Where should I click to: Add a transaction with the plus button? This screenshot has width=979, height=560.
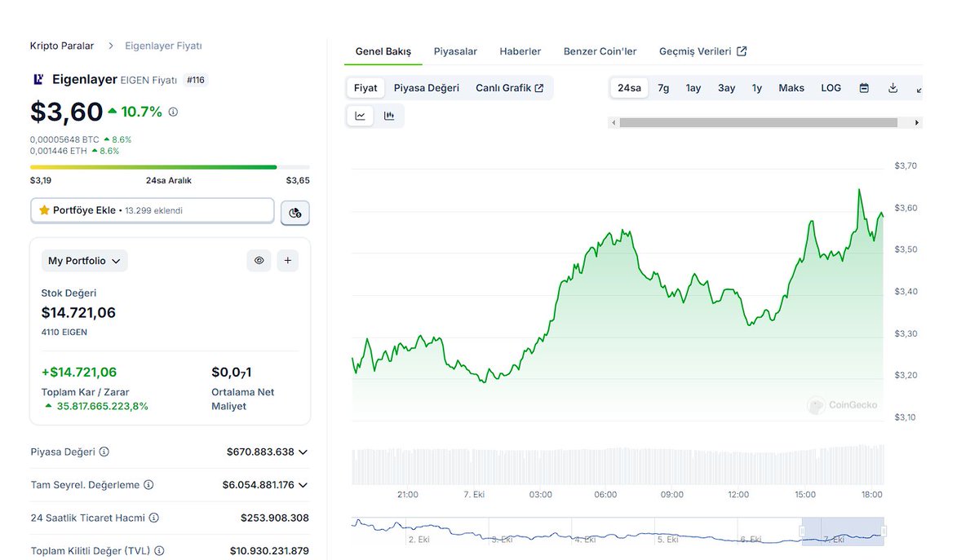click(x=287, y=261)
